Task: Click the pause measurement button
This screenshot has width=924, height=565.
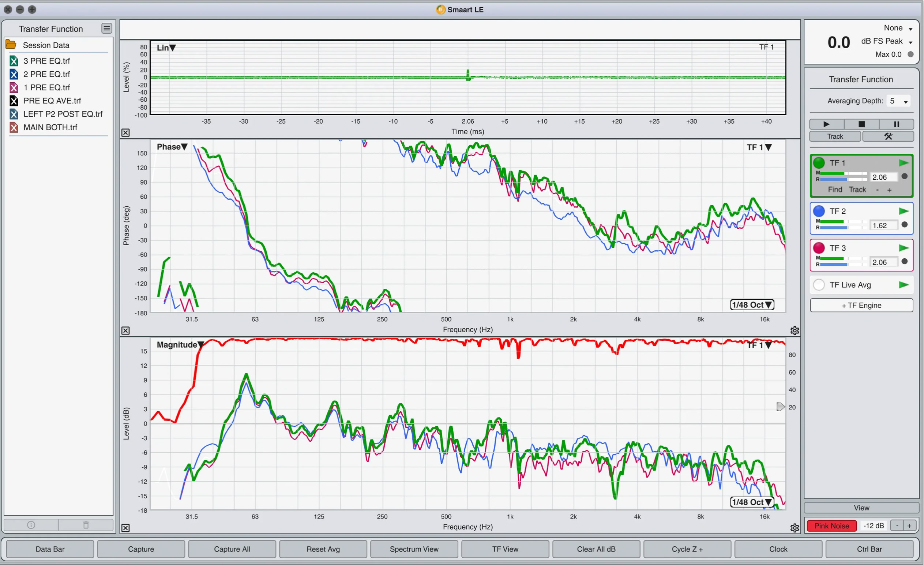Action: pos(896,124)
